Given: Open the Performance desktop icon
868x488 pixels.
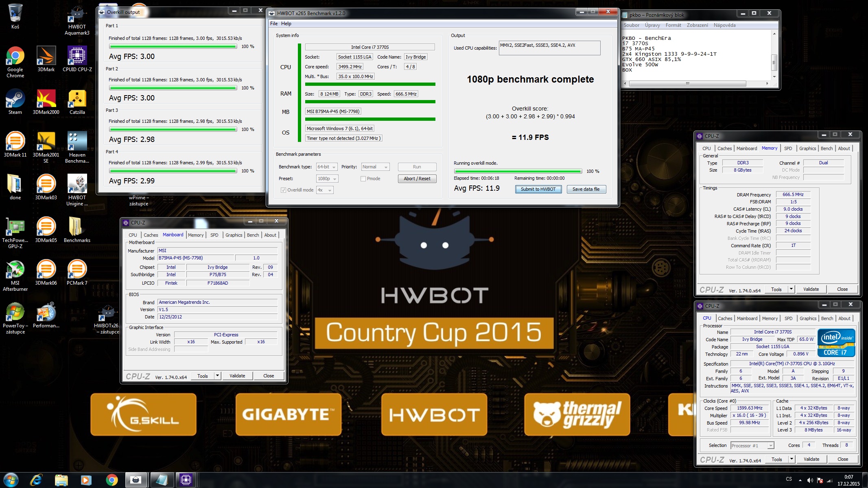Looking at the screenshot, I should [x=46, y=315].
